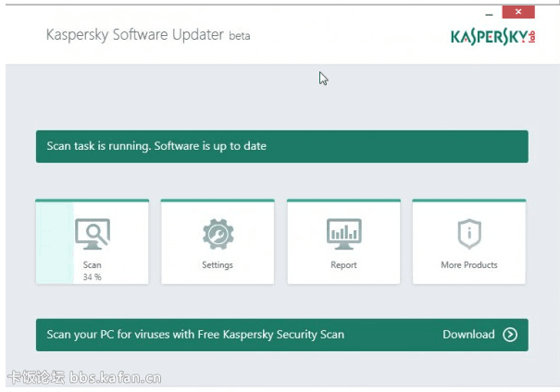This screenshot has width=560, height=392.
Task: Click the More Products tile label
Action: click(x=469, y=265)
